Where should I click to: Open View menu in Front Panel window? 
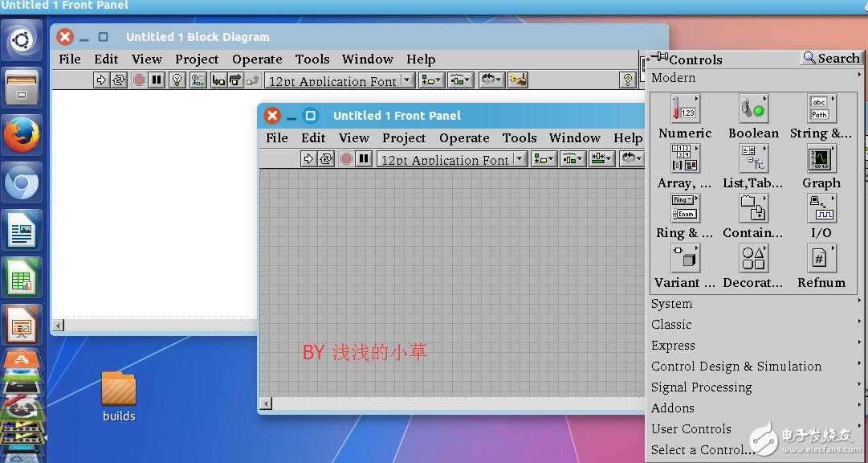[354, 137]
